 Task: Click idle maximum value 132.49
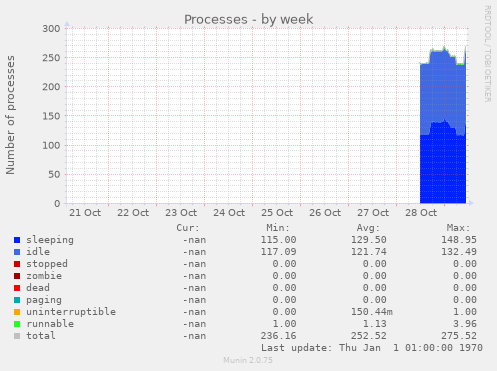459,252
